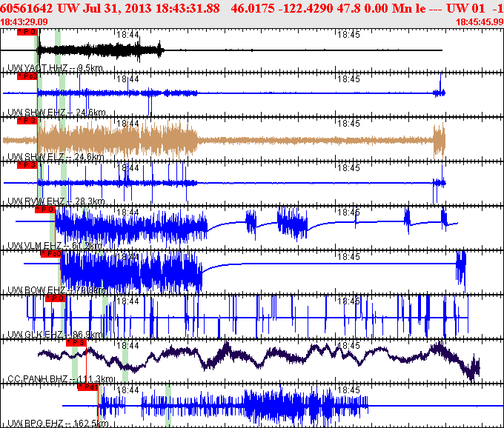Viewport: 504px width, 428px height.
Task: Click the Pc0 pick flag on BOW trace
Action: point(50,253)
